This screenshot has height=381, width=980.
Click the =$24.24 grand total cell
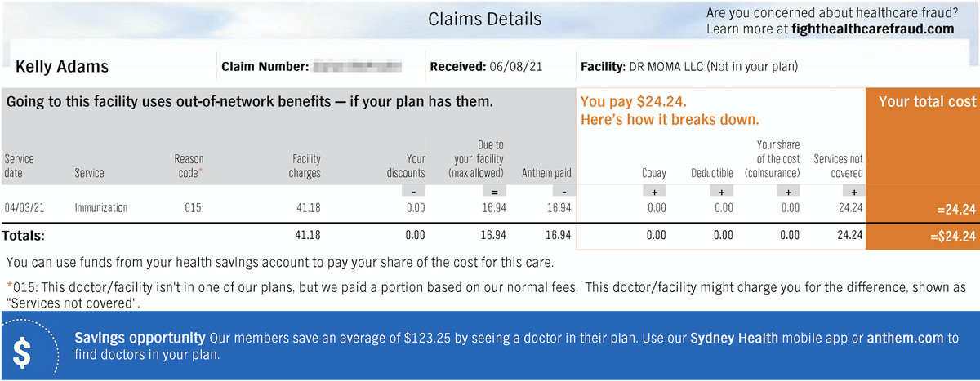click(954, 237)
